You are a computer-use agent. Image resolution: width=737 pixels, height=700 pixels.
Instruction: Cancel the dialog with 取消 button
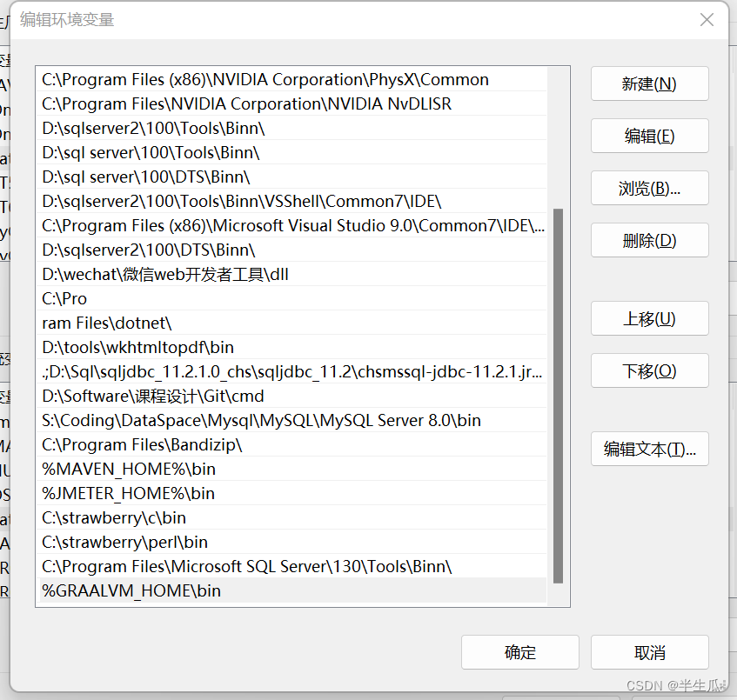click(650, 652)
